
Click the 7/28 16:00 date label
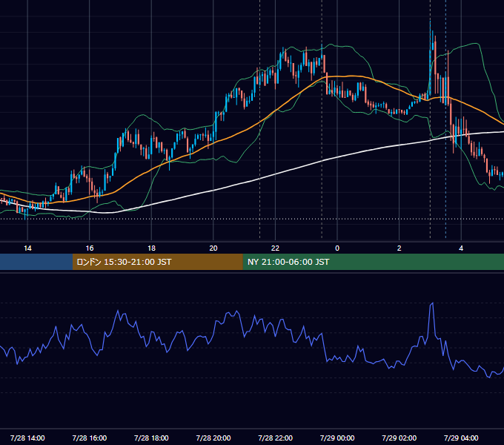pyautogui.click(x=90, y=438)
